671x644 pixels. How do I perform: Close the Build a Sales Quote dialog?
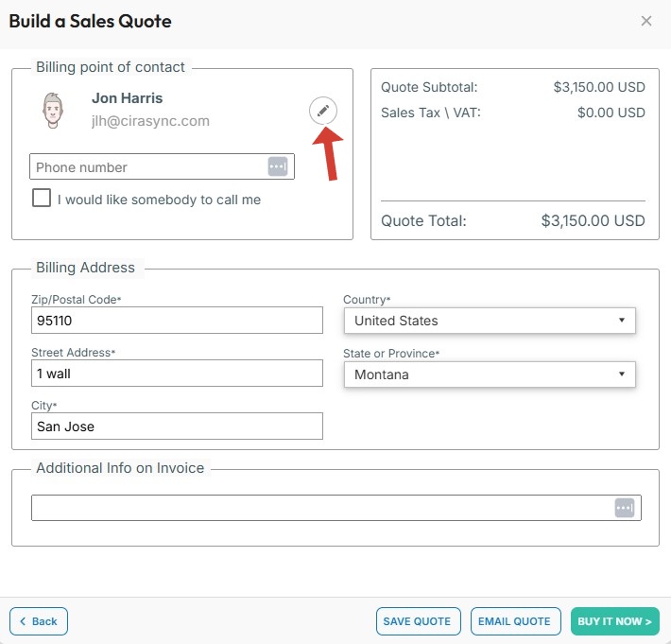[646, 21]
